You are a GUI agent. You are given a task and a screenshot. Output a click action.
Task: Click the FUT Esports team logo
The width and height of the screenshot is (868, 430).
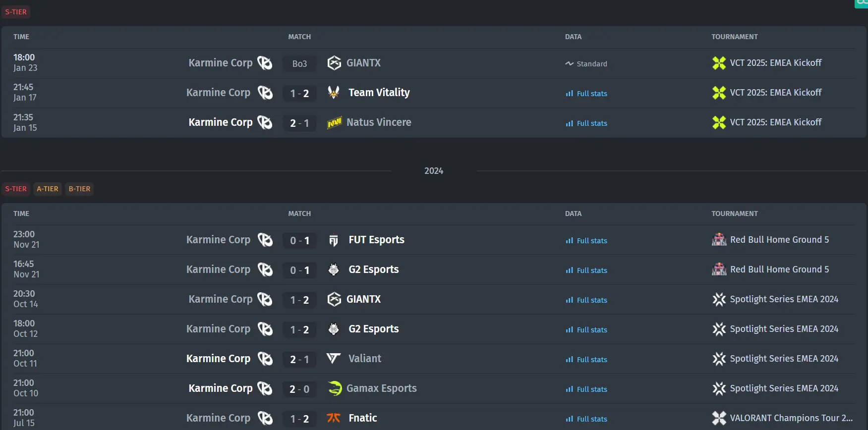[x=334, y=240]
